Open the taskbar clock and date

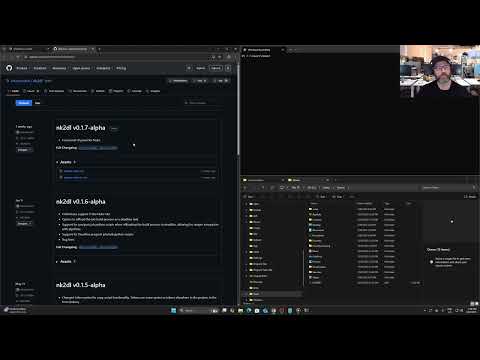(472, 310)
